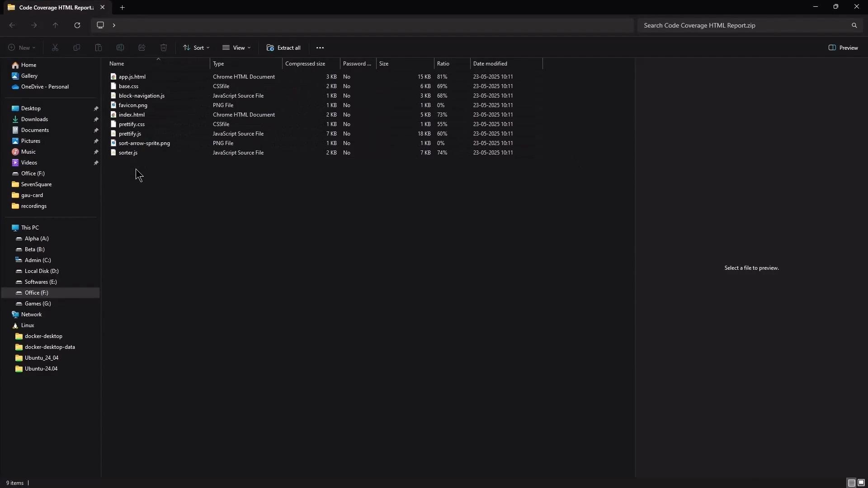Open Local Disk (D:) drive
868x488 pixels.
point(42,271)
